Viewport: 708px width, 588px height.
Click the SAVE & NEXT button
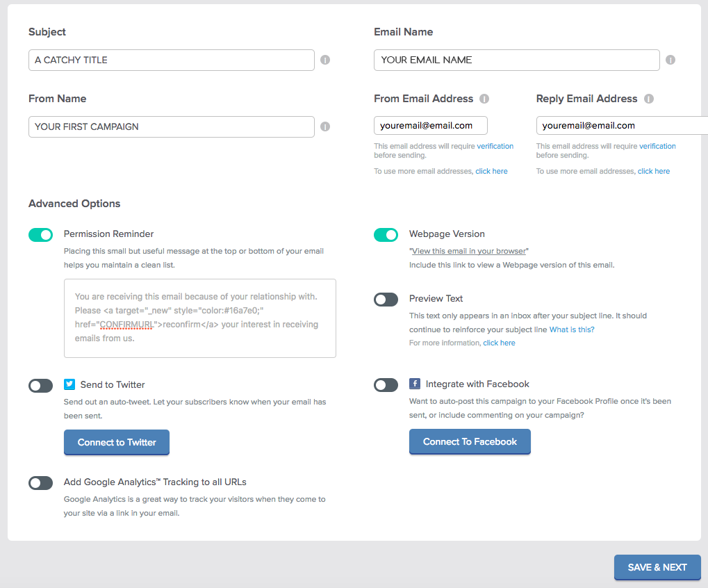(657, 567)
